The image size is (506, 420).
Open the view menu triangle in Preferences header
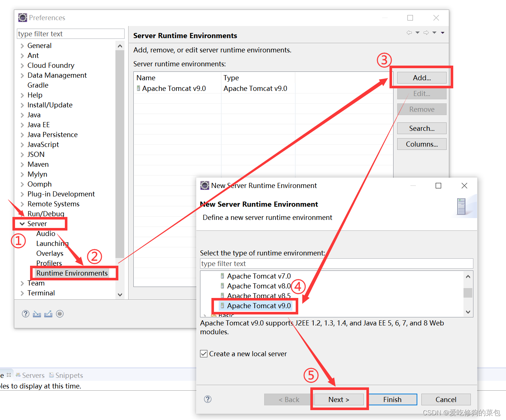[x=443, y=33]
